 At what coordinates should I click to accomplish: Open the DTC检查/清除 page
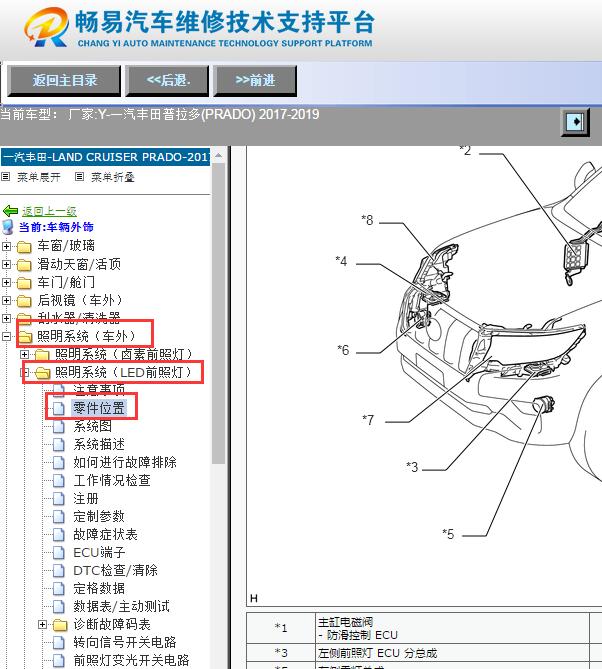click(x=116, y=571)
